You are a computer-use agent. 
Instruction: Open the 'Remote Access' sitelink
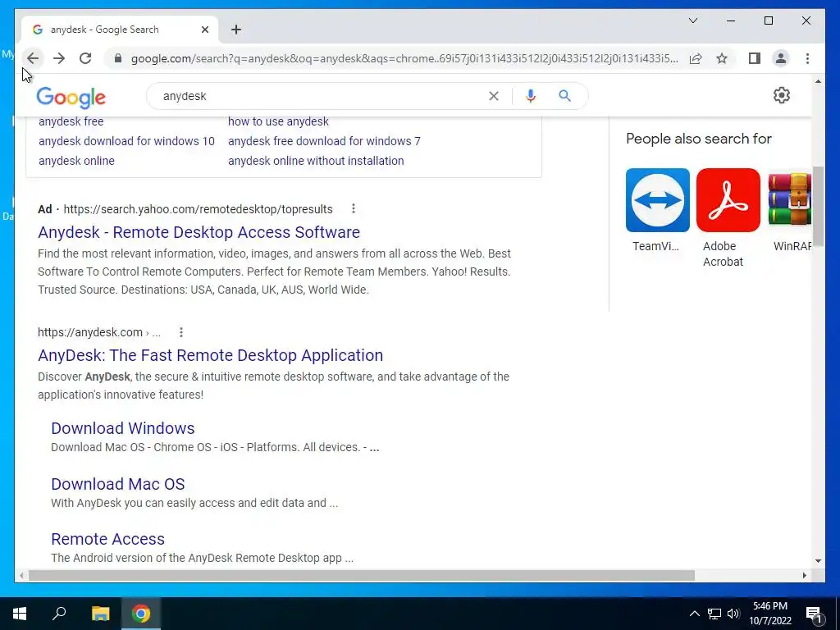[x=107, y=539]
